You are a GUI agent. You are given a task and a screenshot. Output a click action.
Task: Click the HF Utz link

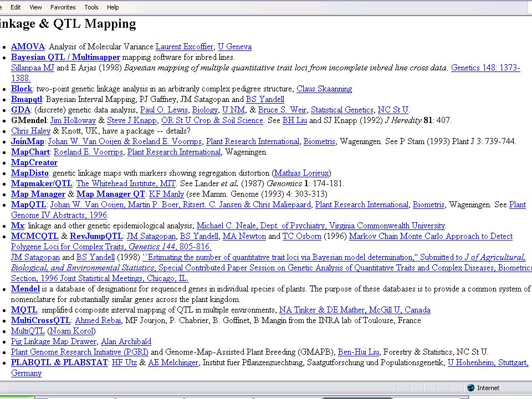(124, 362)
